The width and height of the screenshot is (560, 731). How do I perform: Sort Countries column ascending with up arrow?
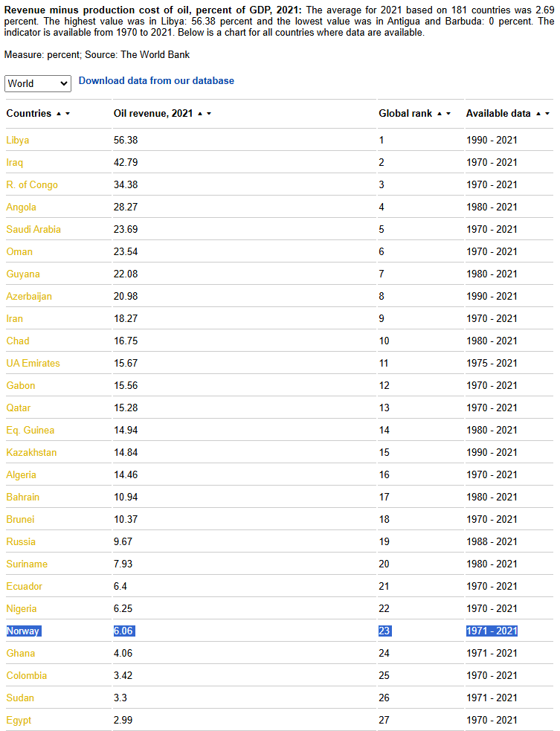(59, 114)
